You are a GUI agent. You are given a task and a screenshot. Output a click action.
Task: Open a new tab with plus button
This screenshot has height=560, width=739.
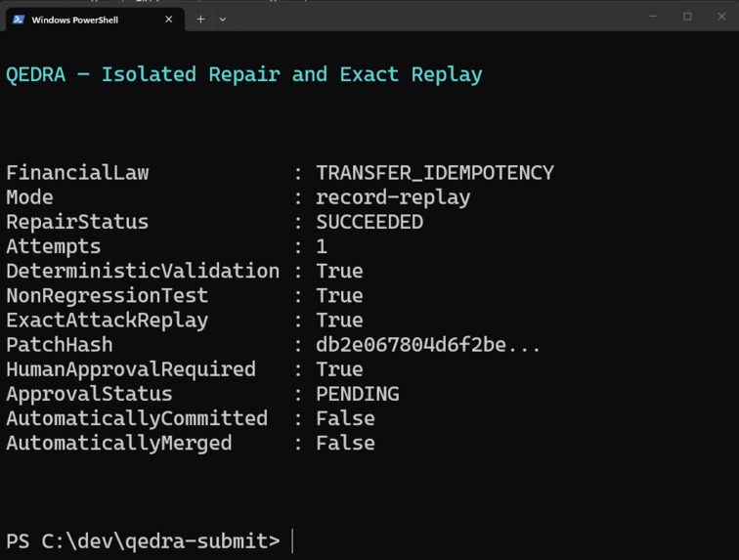coord(200,20)
